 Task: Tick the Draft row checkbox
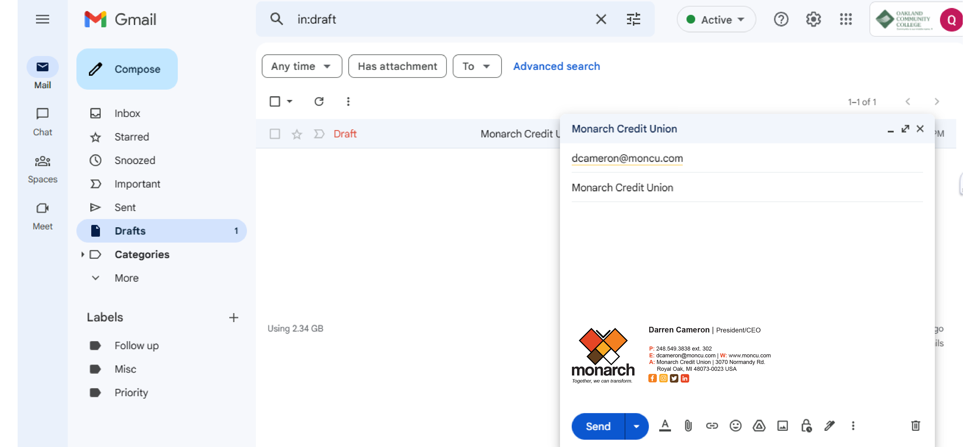pos(275,134)
